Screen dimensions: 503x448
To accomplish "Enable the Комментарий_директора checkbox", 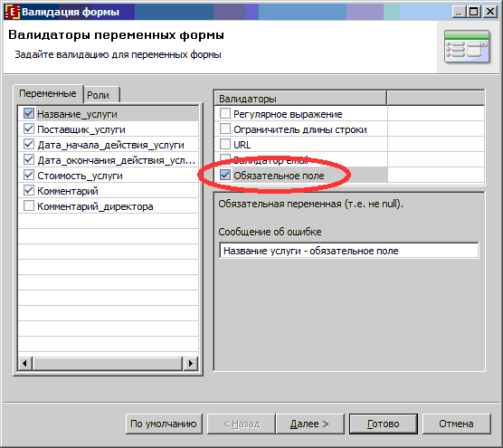I will pos(29,205).
